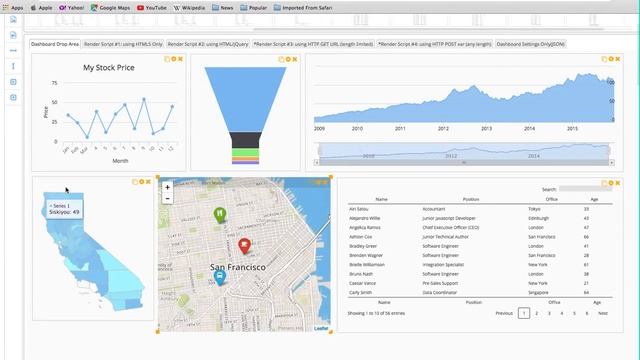This screenshot has height=360, width=640.
Task: Click the dark gray funnel segment
Action: click(x=245, y=140)
